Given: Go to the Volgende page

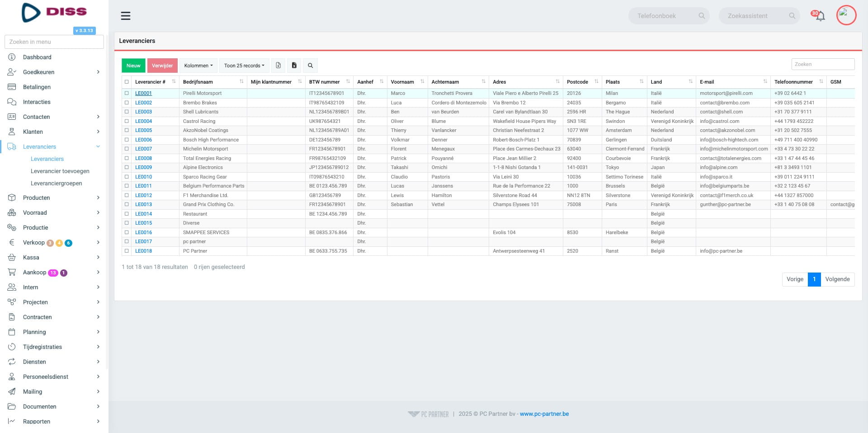Looking at the screenshot, I should 837,279.
